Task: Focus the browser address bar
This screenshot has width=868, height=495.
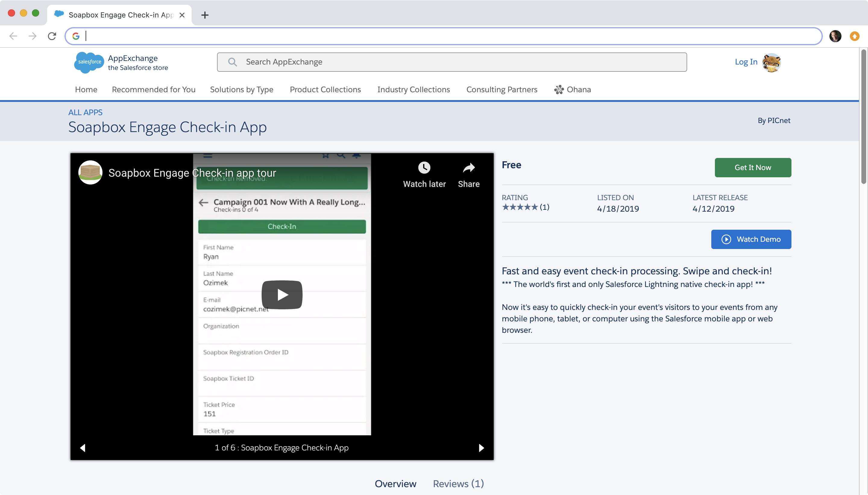Action: pyautogui.click(x=444, y=36)
